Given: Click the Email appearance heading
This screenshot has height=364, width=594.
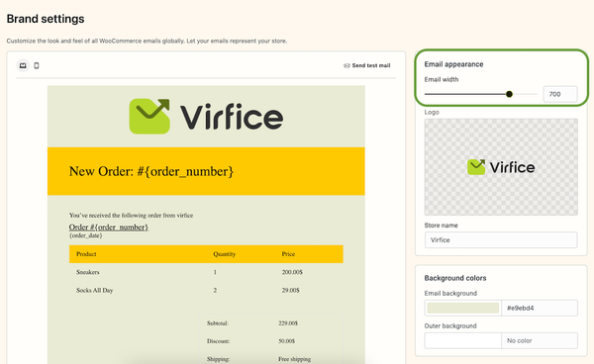Looking at the screenshot, I should [453, 64].
